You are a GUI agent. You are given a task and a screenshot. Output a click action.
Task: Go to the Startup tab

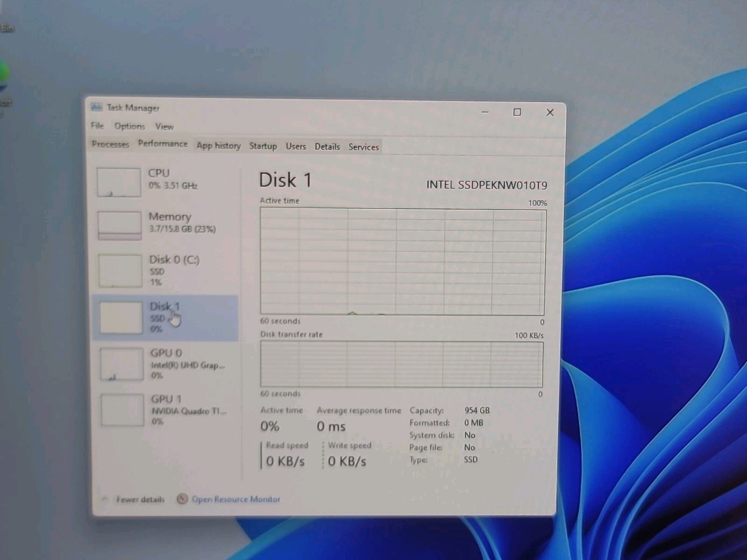click(263, 146)
